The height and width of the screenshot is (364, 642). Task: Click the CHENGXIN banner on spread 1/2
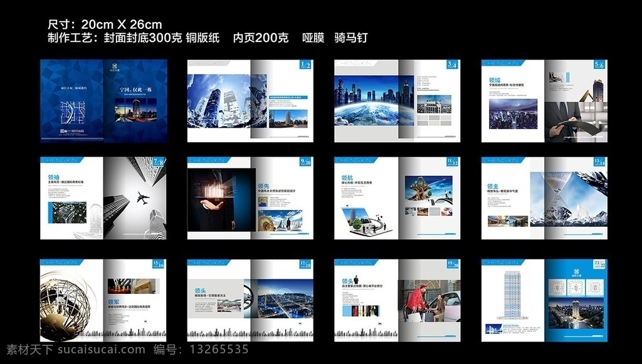209,63
